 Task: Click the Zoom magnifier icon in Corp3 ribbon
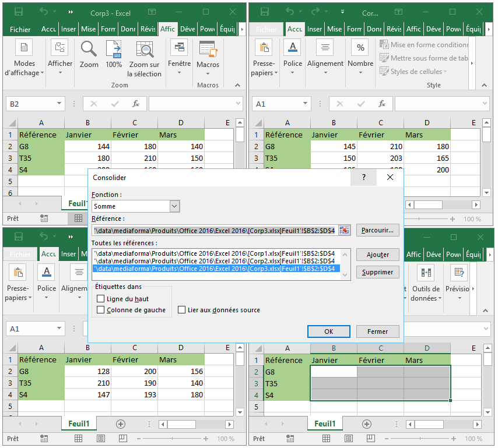click(x=89, y=49)
